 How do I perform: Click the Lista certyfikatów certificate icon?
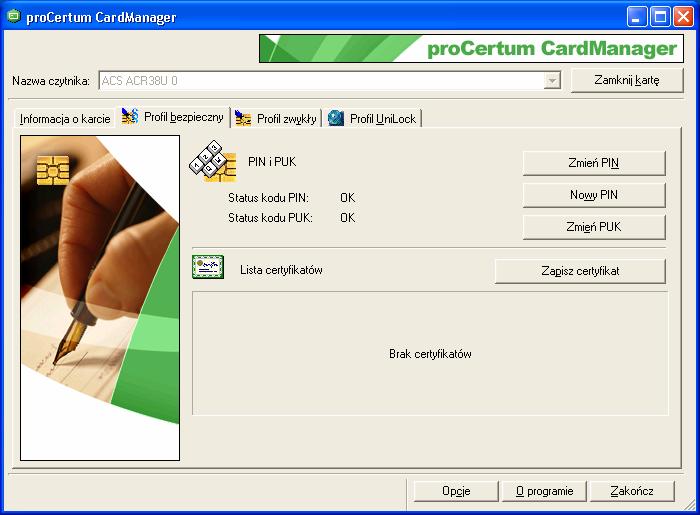click(x=208, y=267)
